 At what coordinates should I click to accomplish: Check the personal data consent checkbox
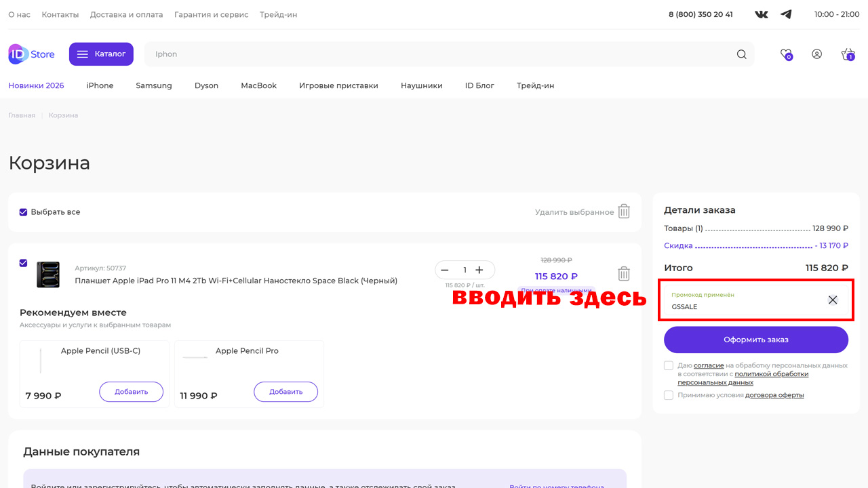coord(669,366)
